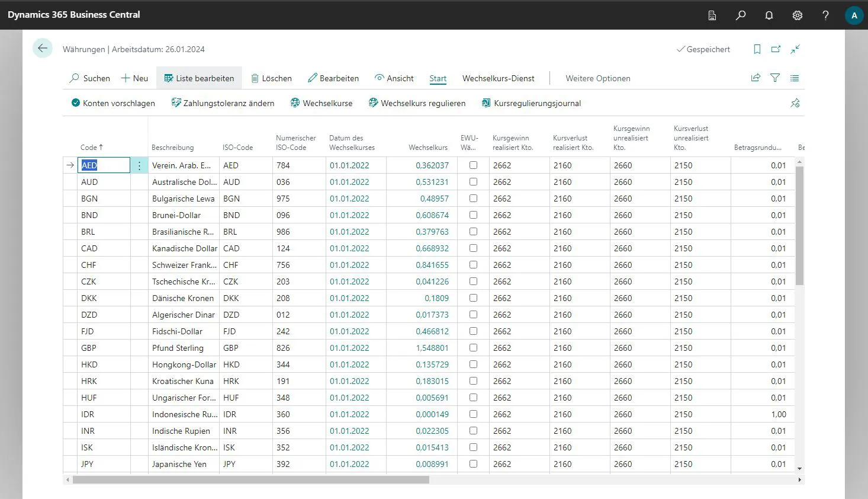Image resolution: width=868 pixels, height=499 pixels.
Task: Open Kursverlust realisiert Kto. header menu
Action: [x=573, y=143]
